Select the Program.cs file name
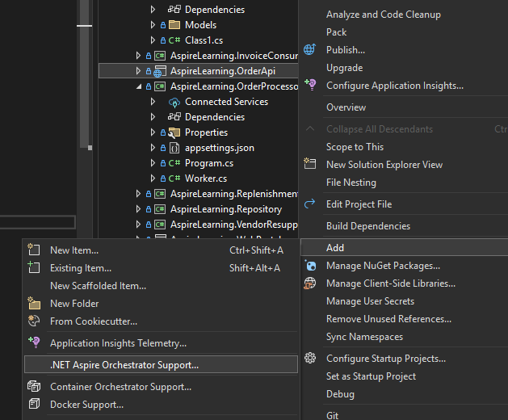This screenshot has width=508, height=420. point(209,163)
